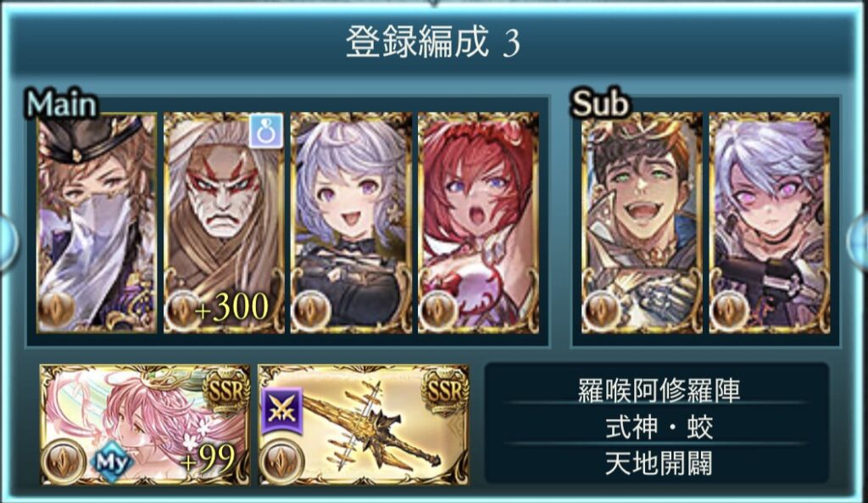Click element medallion on red-haired character card

pyautogui.click(x=438, y=310)
